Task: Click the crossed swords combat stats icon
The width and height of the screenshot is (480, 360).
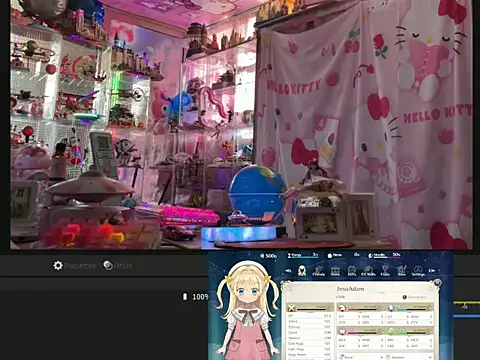Action: pos(292,308)
